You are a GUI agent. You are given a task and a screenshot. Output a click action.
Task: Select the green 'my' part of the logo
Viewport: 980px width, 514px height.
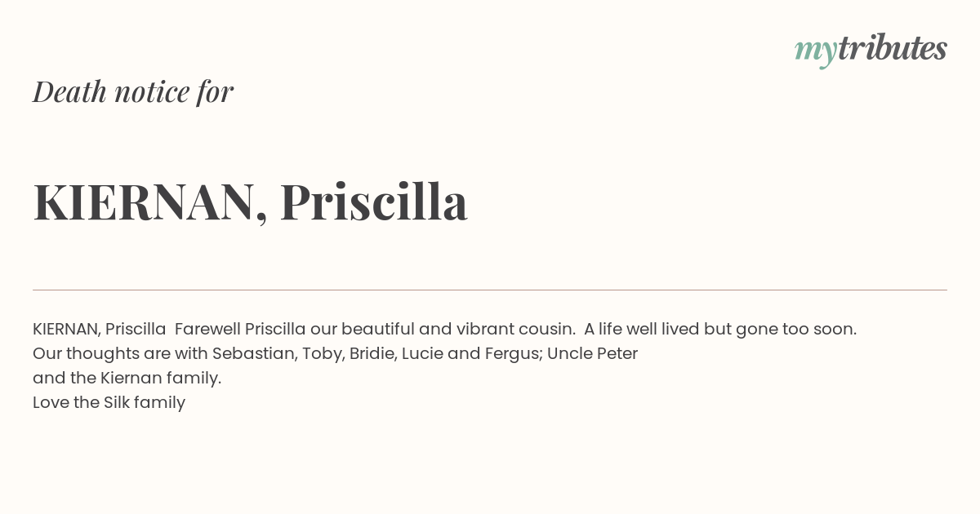click(x=815, y=52)
